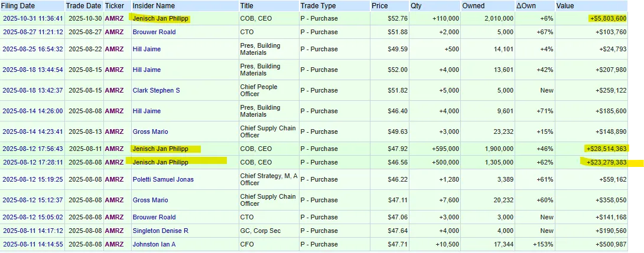Click AMRZ ticker in the Singleton Denise R row

point(114,231)
